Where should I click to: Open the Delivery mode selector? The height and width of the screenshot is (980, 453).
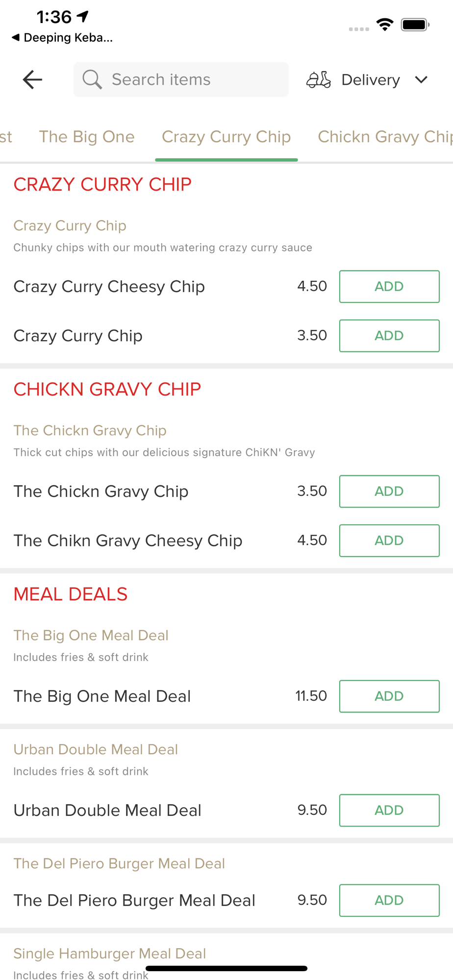pyautogui.click(x=368, y=79)
